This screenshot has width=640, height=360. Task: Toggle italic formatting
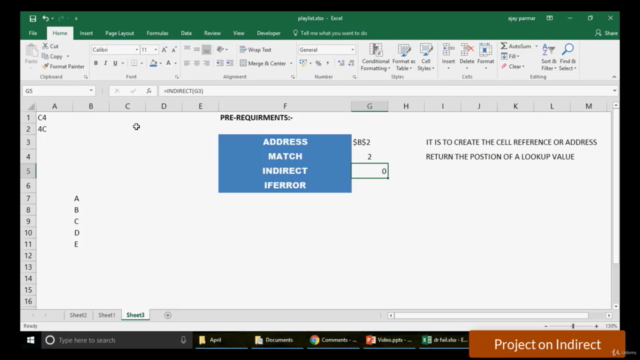106,63
